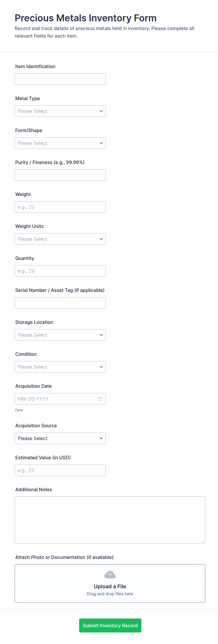Screen dimensions: 218x644
Task: Open the Acquisition Source dropdown
Action: pyautogui.click(x=60, y=438)
